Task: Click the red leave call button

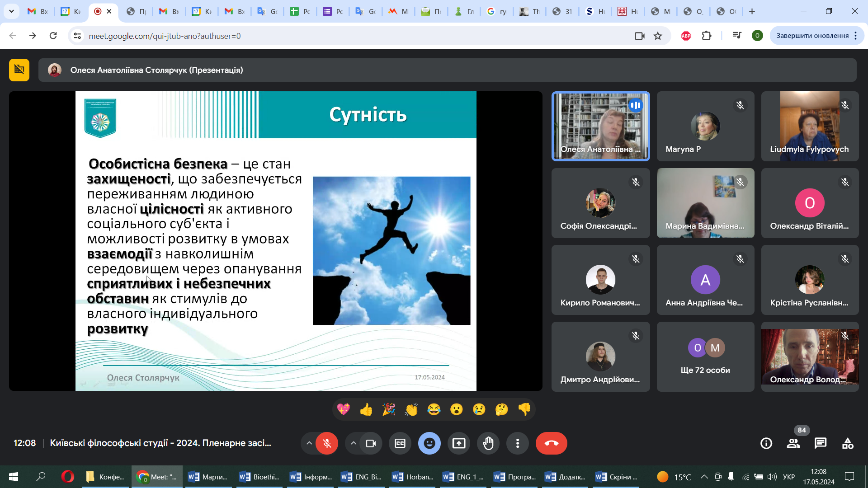Action: point(551,443)
